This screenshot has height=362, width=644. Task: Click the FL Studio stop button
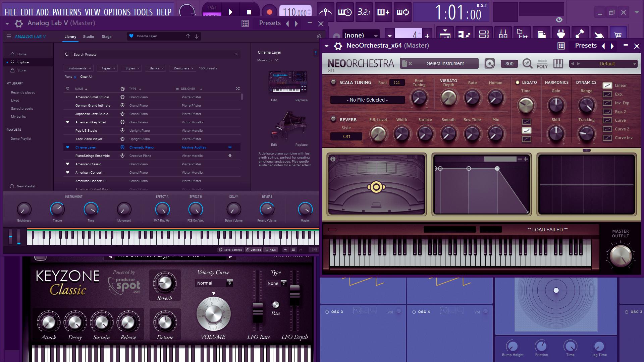249,12
